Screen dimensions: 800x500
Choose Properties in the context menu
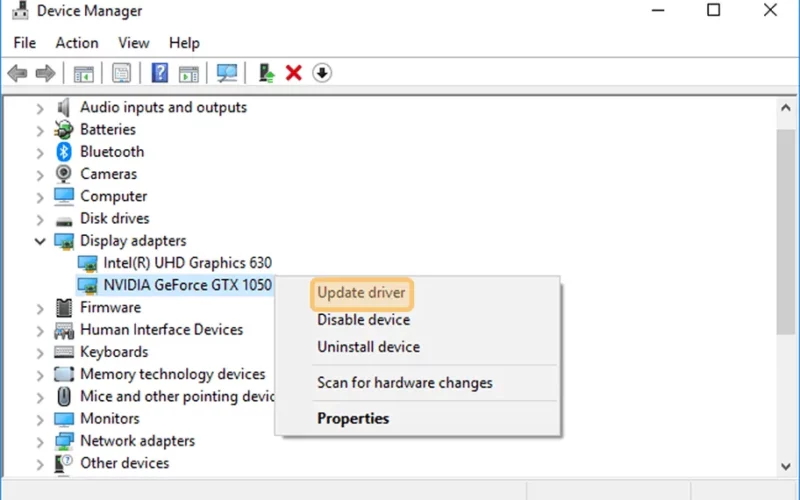click(x=353, y=419)
